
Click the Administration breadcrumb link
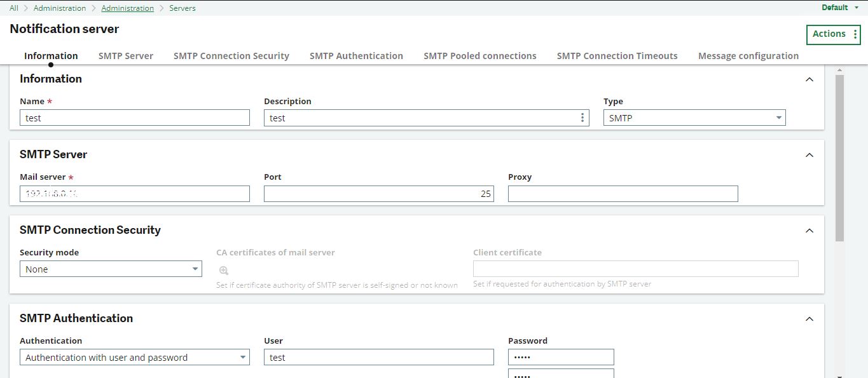click(127, 8)
